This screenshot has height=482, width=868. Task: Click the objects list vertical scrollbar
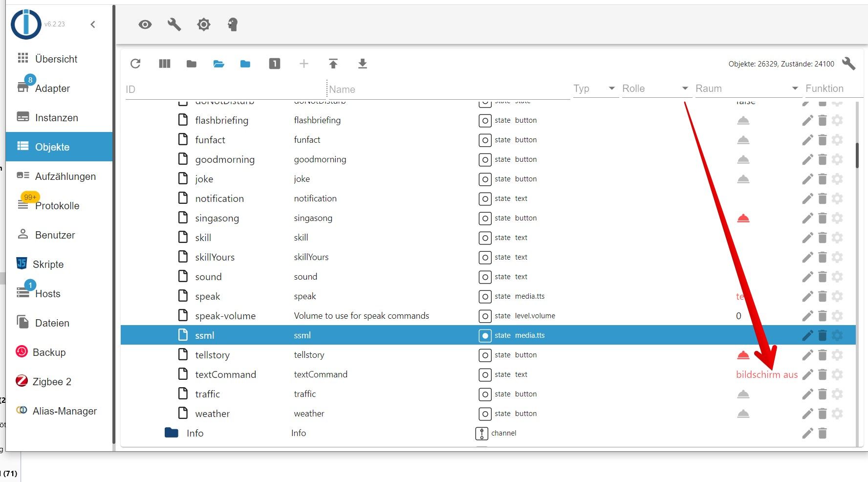pyautogui.click(x=857, y=155)
